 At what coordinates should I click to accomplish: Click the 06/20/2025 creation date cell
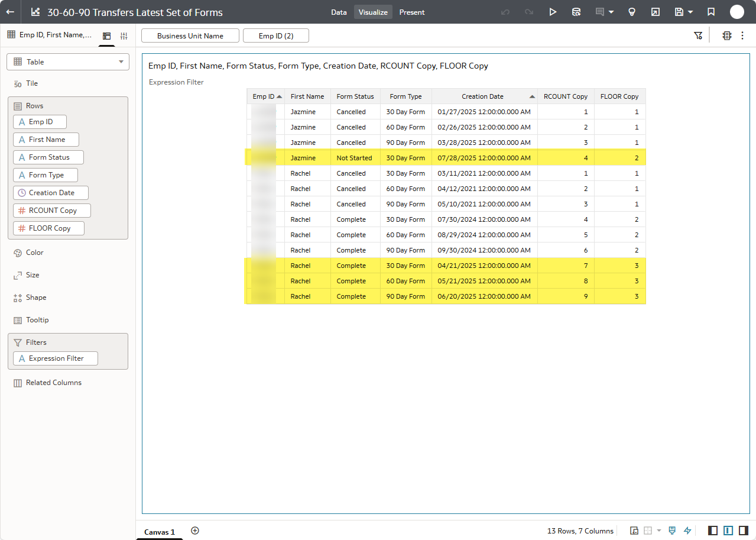point(484,296)
